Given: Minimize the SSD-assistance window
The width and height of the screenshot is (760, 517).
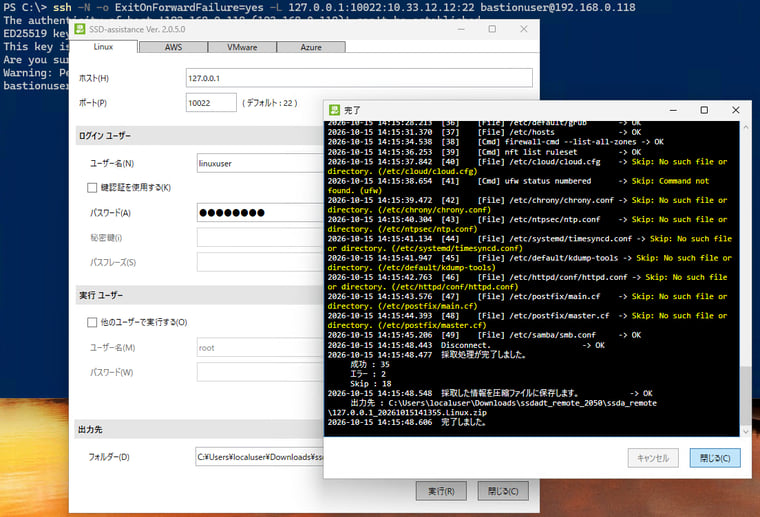Looking at the screenshot, I should click(461, 29).
